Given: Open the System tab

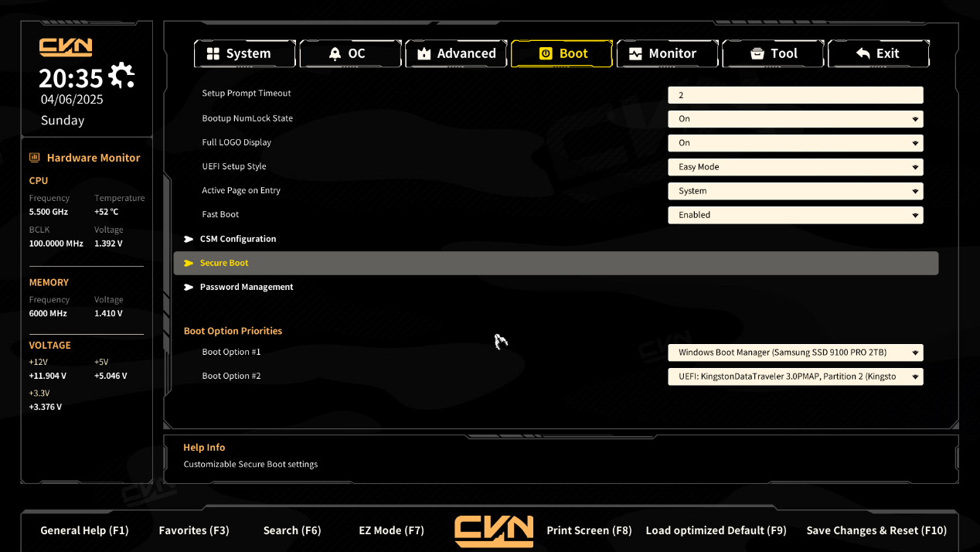Looking at the screenshot, I should (244, 53).
